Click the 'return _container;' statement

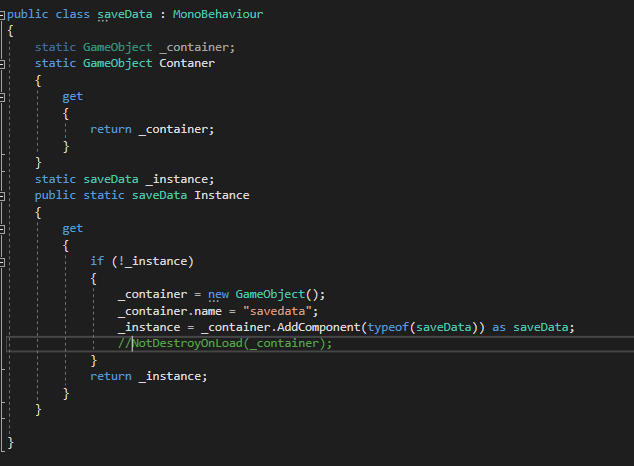tap(152, 129)
